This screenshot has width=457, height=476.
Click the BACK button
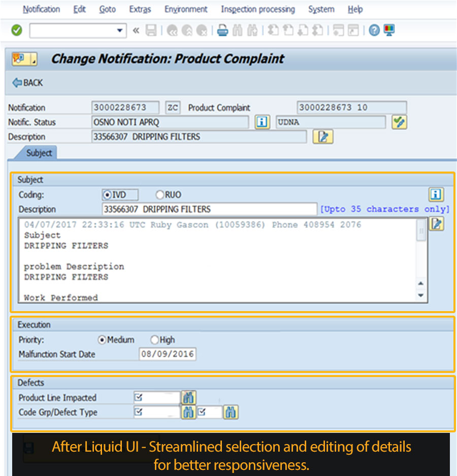click(28, 83)
